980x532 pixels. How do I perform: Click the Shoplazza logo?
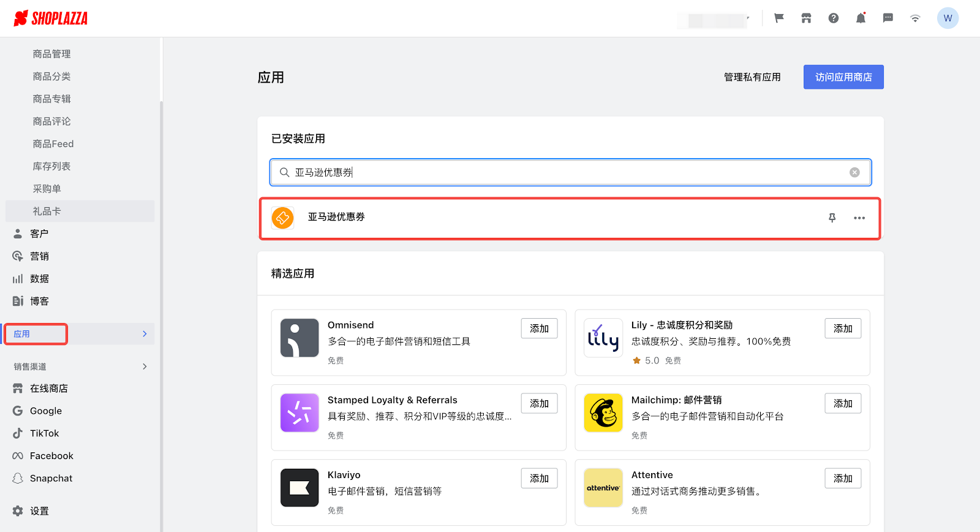coord(51,18)
